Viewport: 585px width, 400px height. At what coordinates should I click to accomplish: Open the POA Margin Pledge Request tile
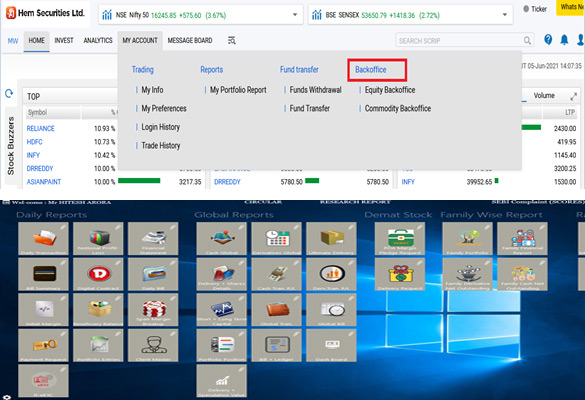coord(400,238)
